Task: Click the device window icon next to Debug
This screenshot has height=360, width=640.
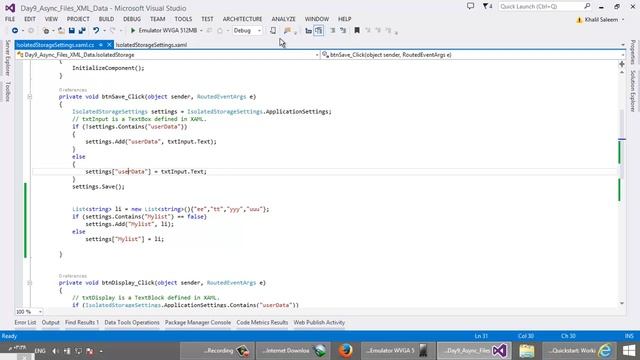Action: tap(273, 31)
